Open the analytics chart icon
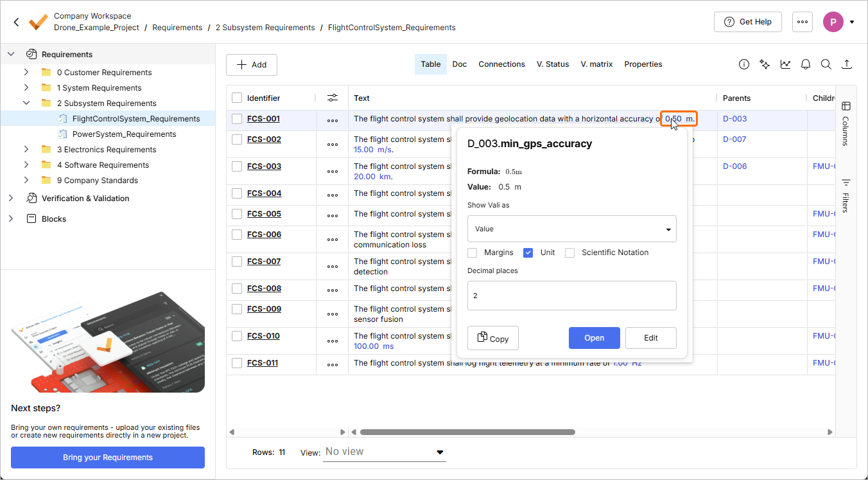868x480 pixels. coord(785,64)
